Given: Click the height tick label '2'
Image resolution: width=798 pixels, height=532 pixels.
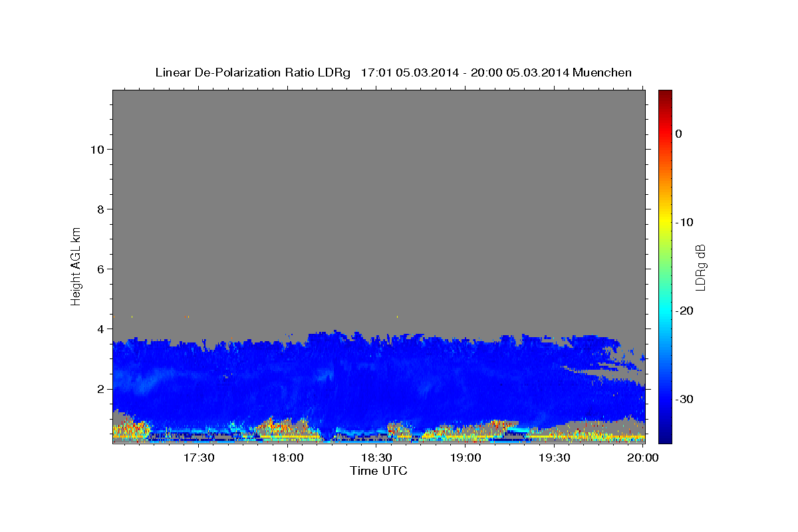Looking at the screenshot, I should click(x=100, y=388).
